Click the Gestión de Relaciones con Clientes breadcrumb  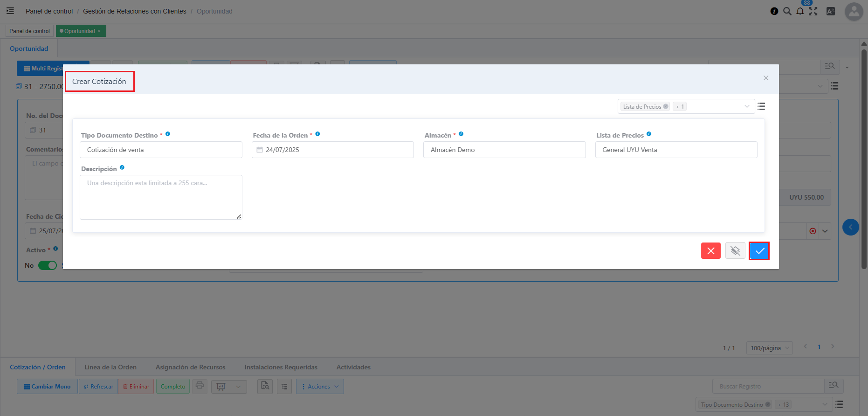tap(134, 11)
